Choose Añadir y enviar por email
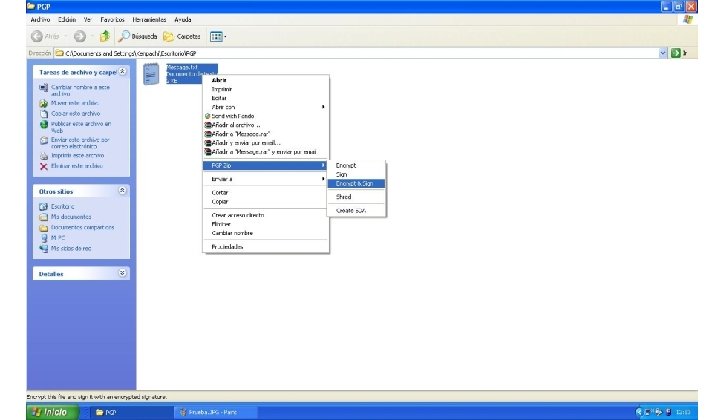This screenshot has width=720, height=420. pyautogui.click(x=266, y=143)
